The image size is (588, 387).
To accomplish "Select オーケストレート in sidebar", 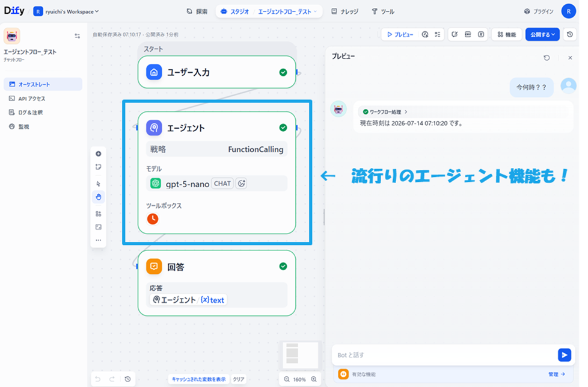I will click(x=43, y=84).
